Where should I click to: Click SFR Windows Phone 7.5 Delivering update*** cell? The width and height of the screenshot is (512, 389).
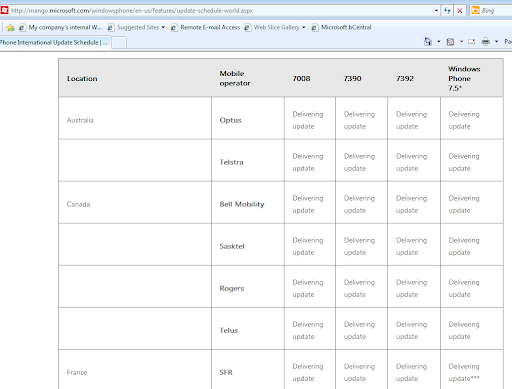click(x=472, y=370)
